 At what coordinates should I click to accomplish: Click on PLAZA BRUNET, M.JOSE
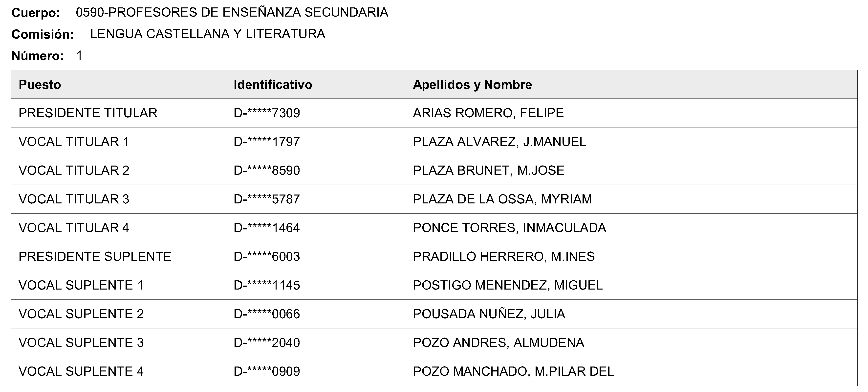tap(489, 170)
